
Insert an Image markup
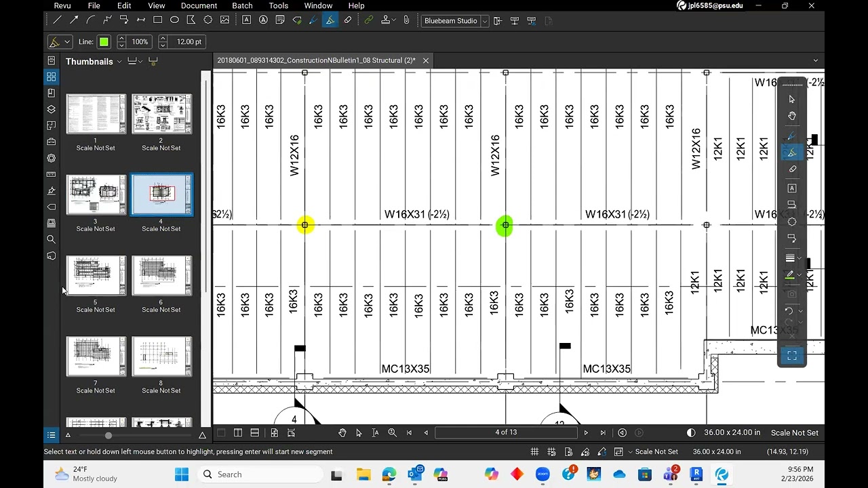click(x=225, y=20)
